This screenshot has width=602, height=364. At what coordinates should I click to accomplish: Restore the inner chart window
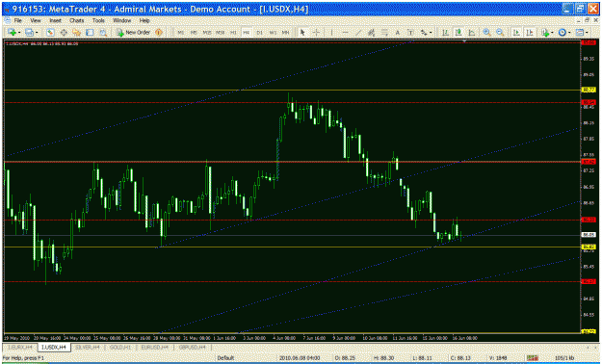click(587, 20)
